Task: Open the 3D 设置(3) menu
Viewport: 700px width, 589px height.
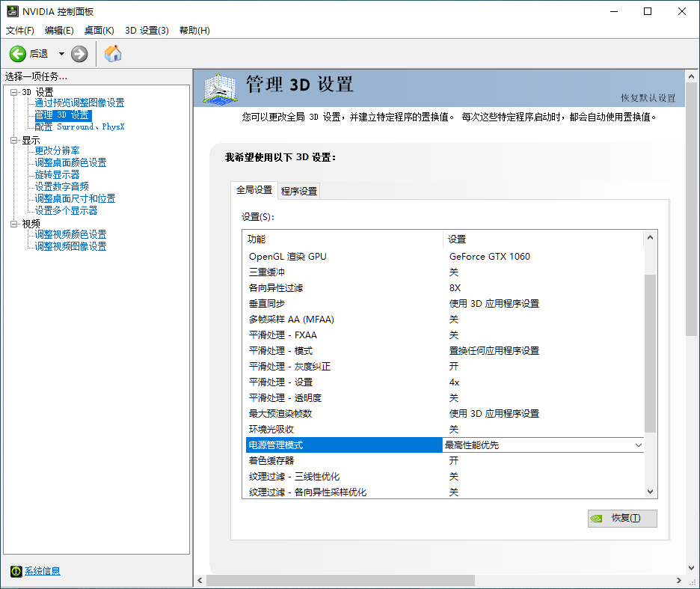Action: (147, 31)
